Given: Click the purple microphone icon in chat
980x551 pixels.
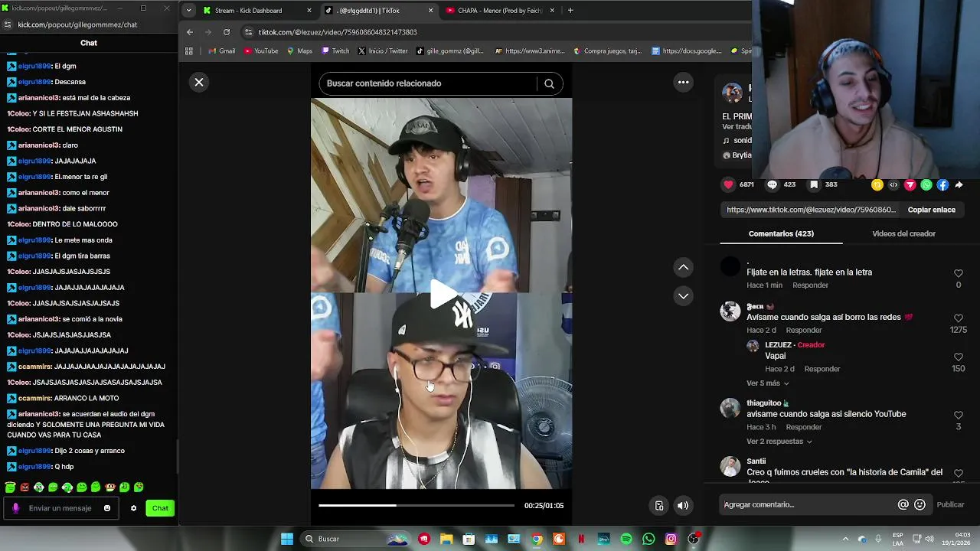Looking at the screenshot, I should pos(15,508).
